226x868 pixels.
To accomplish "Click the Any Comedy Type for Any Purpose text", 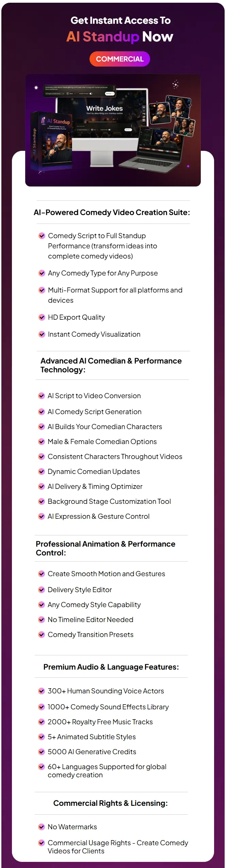I will tap(103, 273).
